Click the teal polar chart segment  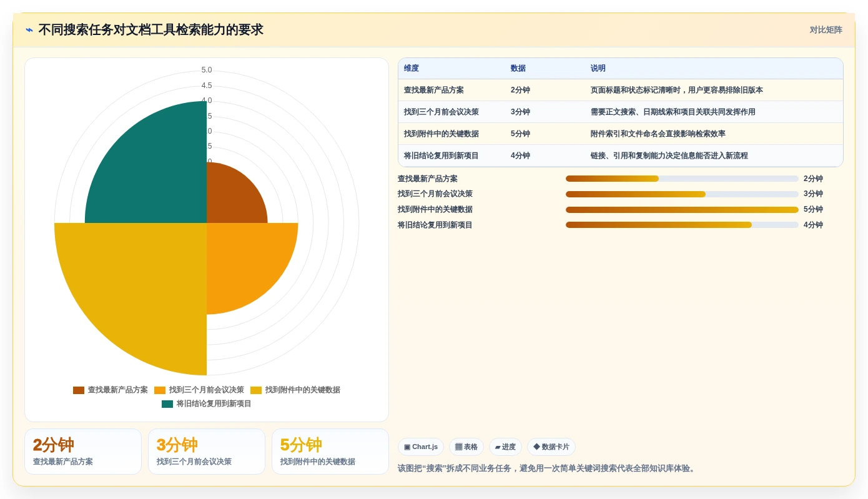point(156,172)
